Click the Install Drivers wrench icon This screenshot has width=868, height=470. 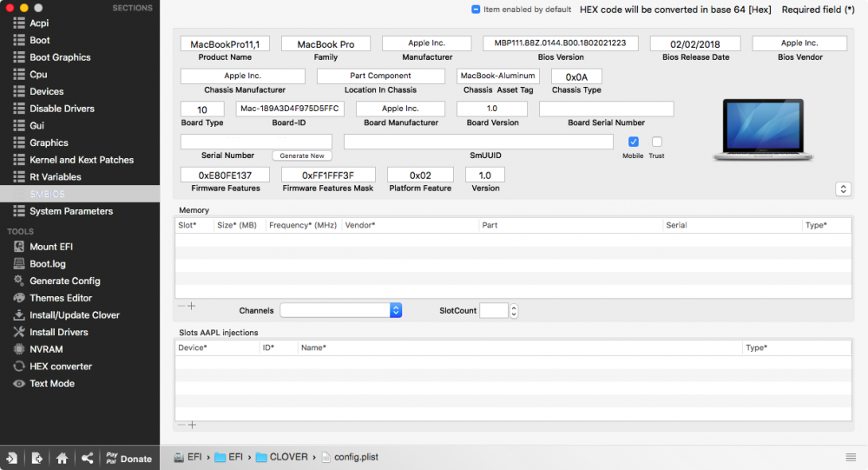pos(19,332)
